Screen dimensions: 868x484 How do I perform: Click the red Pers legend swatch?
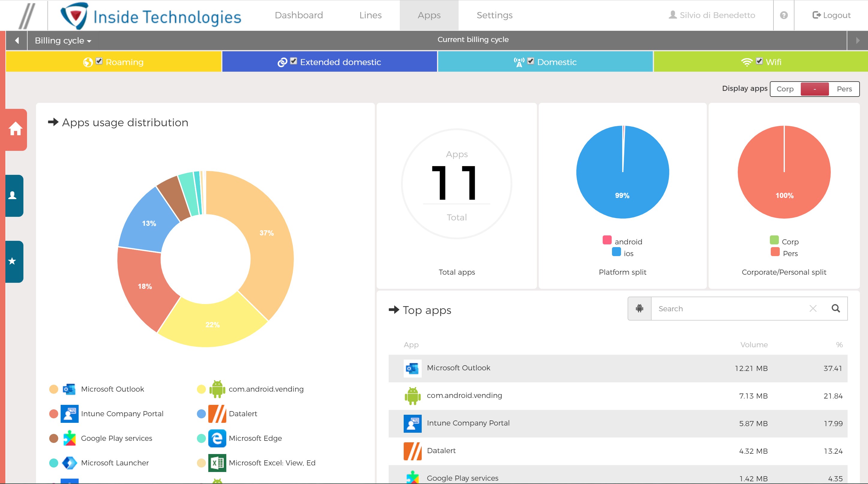[775, 252]
